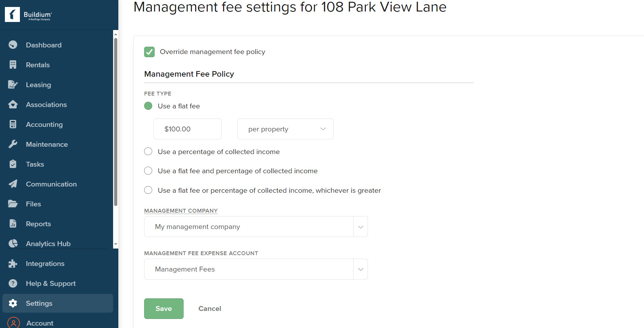This screenshot has height=328, width=644.
Task: Choose Use a flat fee and percentage option
Action: point(148,170)
